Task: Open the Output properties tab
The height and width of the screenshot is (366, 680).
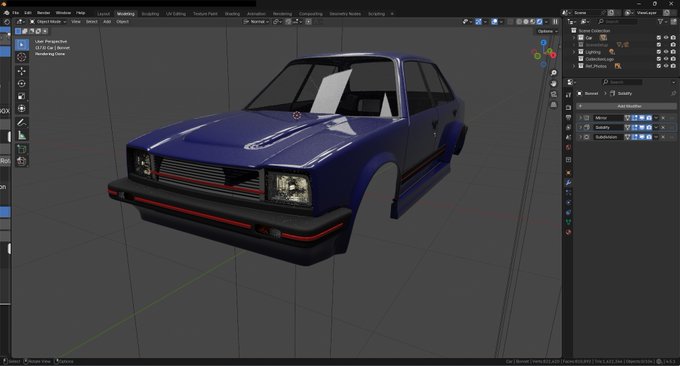Action: pyautogui.click(x=569, y=118)
